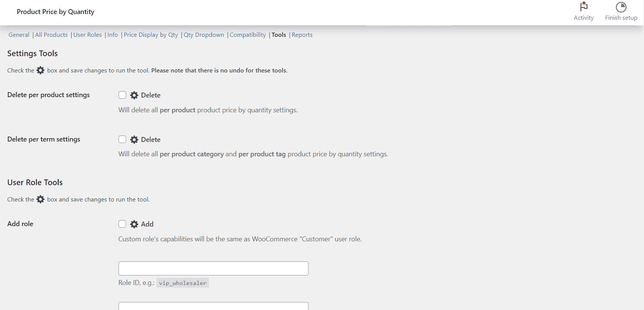Screen dimensions: 644x310
Task: Open Price Display by Qty section
Action: (x=151, y=35)
